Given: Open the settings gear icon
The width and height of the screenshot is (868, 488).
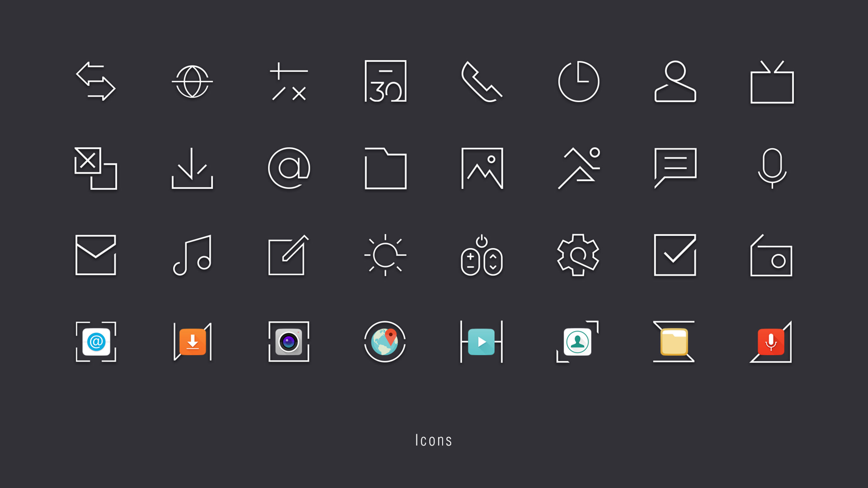Looking at the screenshot, I should pyautogui.click(x=578, y=255).
